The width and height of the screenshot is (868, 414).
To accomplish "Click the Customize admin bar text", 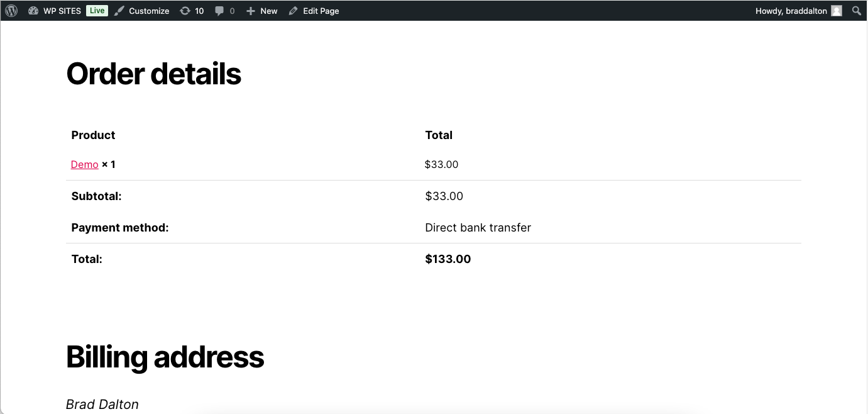I will [149, 11].
